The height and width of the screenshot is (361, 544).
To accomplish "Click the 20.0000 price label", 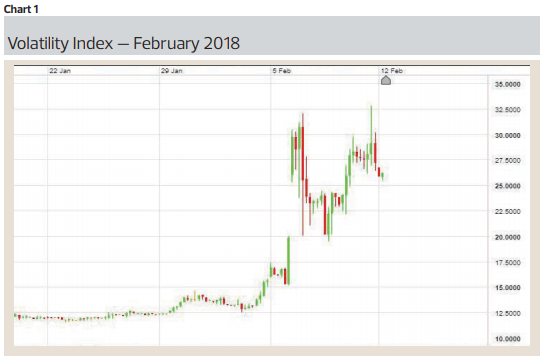I will 508,237.
